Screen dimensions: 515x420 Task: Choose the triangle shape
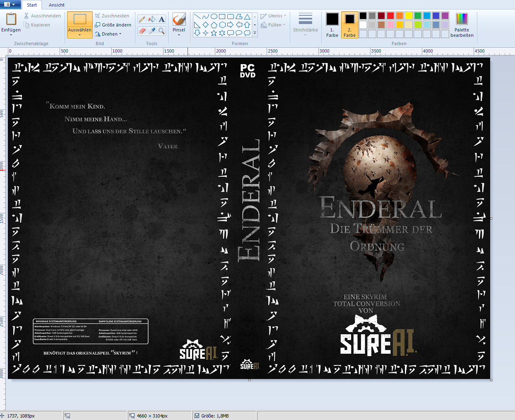[x=247, y=17]
